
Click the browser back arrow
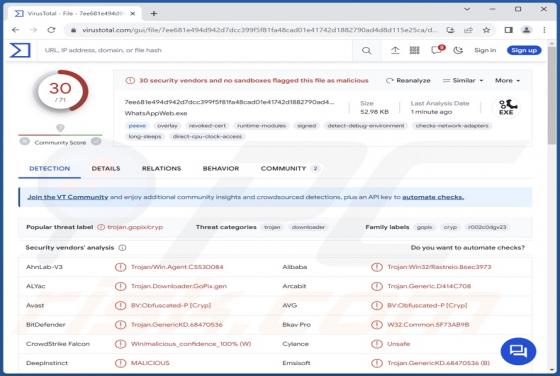click(15, 30)
